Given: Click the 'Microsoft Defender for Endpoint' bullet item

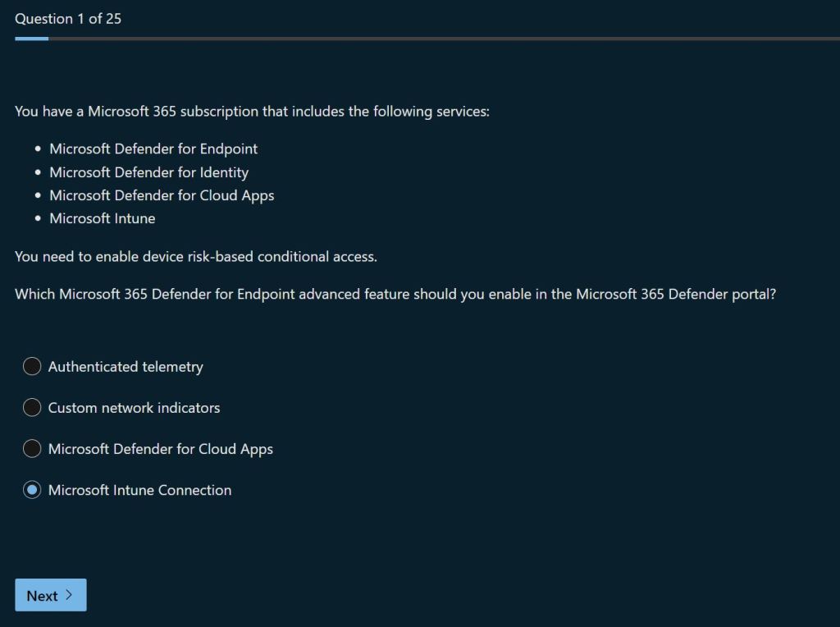Looking at the screenshot, I should (x=153, y=149).
